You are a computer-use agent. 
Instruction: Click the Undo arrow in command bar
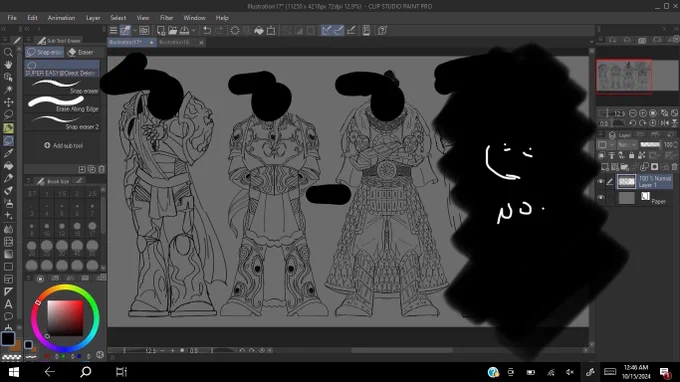207,30
